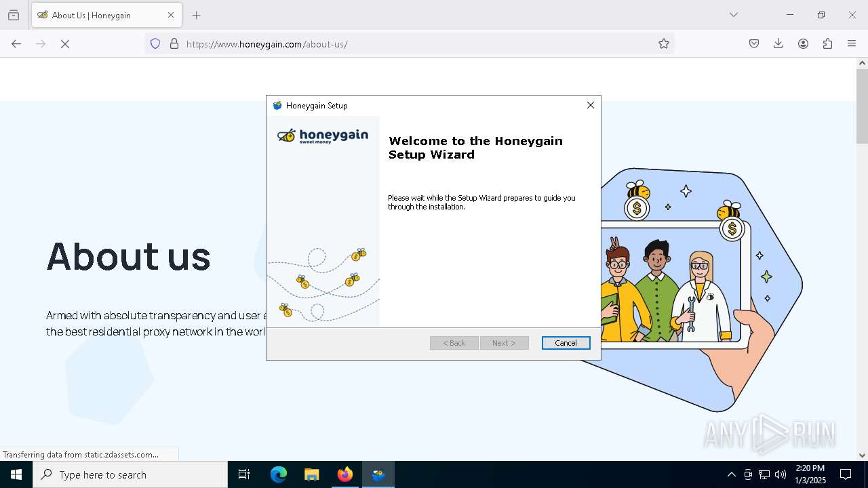Open the Firefox downloads panel

tap(778, 44)
